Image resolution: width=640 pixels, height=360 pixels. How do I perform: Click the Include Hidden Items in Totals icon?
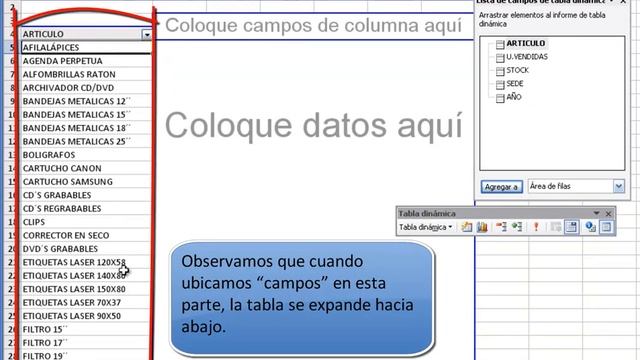coord(556,227)
